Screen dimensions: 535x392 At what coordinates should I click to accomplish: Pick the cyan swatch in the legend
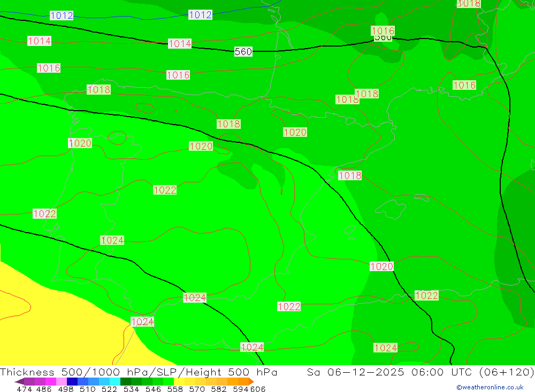pyautogui.click(x=115, y=382)
